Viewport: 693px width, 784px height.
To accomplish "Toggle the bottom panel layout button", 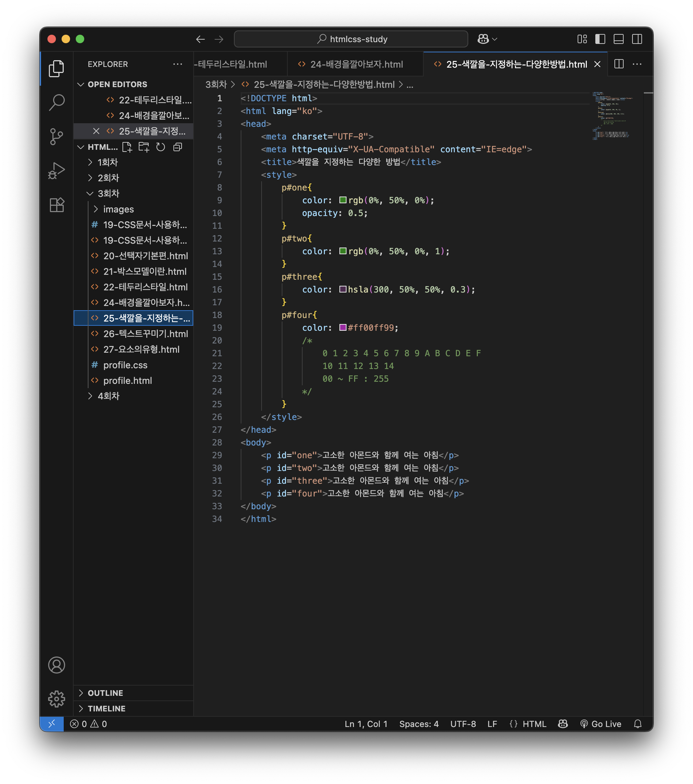I will (x=618, y=39).
